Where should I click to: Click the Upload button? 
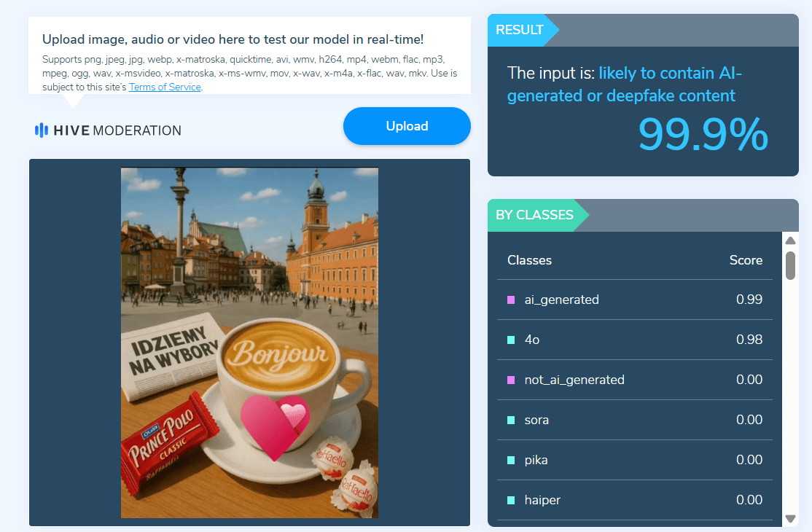point(407,126)
